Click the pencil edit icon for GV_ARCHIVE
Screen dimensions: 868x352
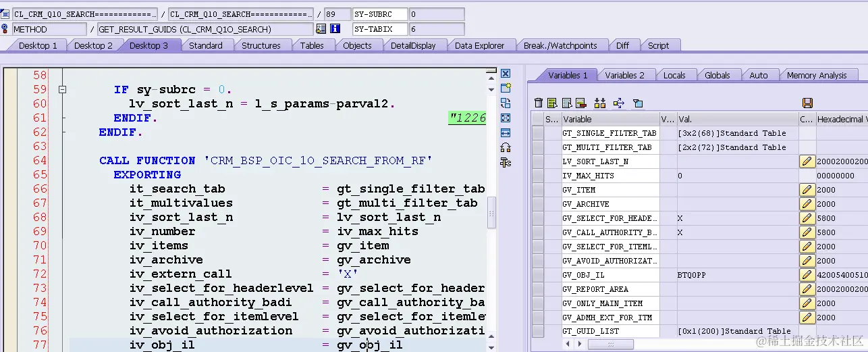pos(807,204)
